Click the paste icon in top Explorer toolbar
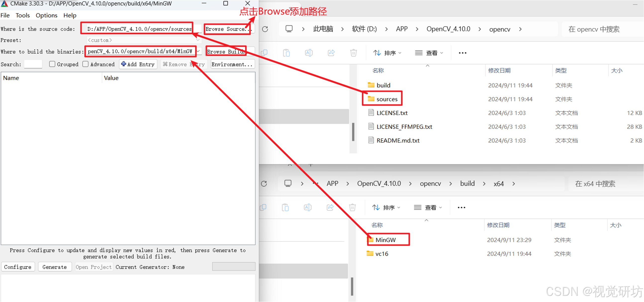This screenshot has height=302, width=644. point(286,53)
